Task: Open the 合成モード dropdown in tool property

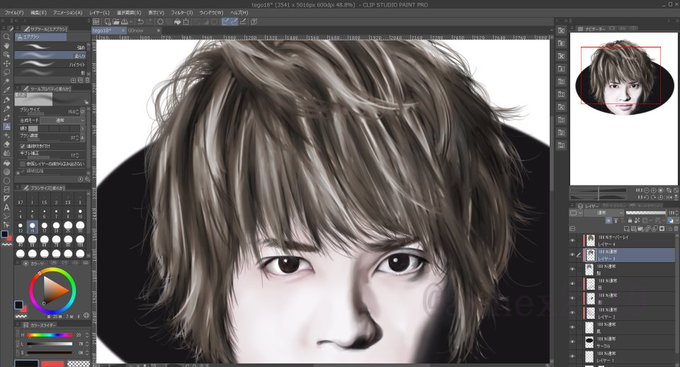Action: [63, 120]
